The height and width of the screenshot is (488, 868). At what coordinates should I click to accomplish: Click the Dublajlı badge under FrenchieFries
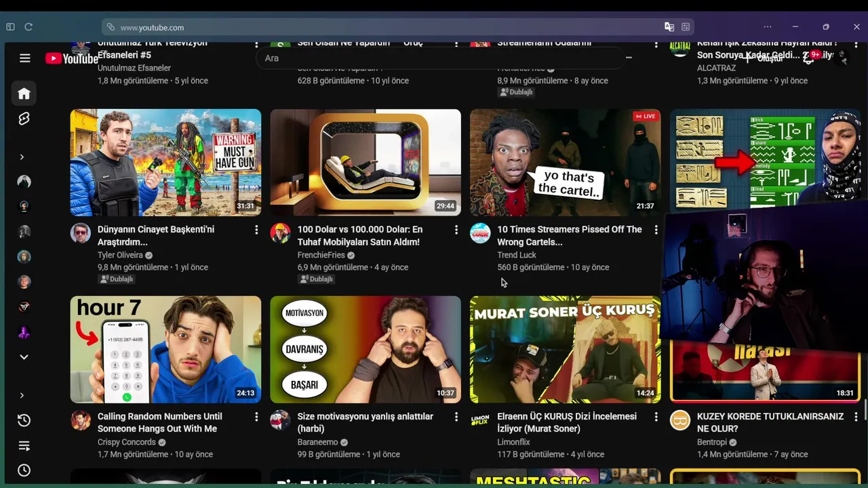click(316, 279)
